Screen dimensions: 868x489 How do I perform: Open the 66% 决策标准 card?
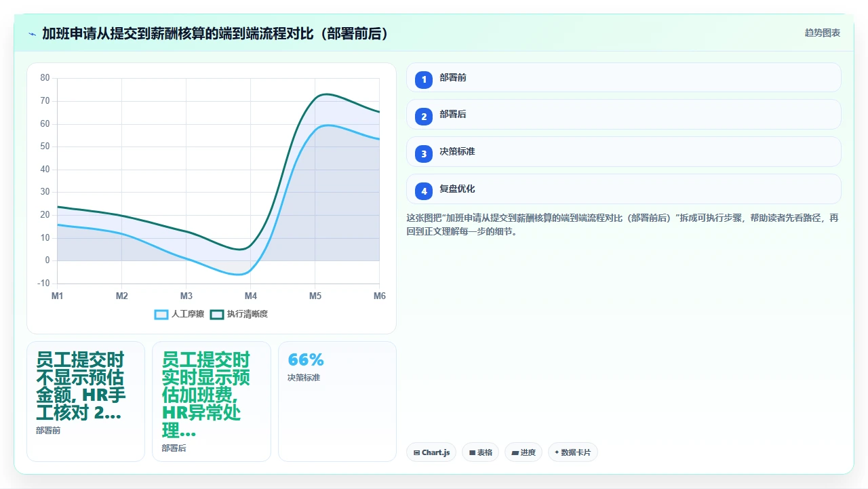coord(337,402)
